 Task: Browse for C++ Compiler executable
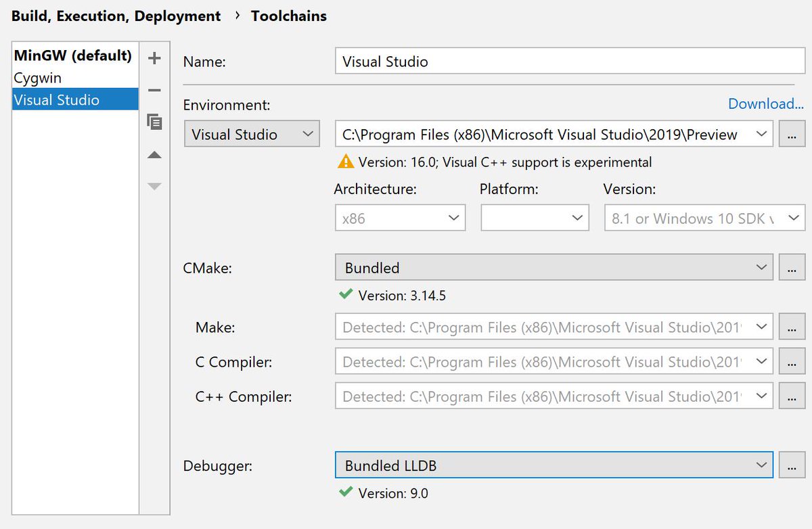click(792, 396)
